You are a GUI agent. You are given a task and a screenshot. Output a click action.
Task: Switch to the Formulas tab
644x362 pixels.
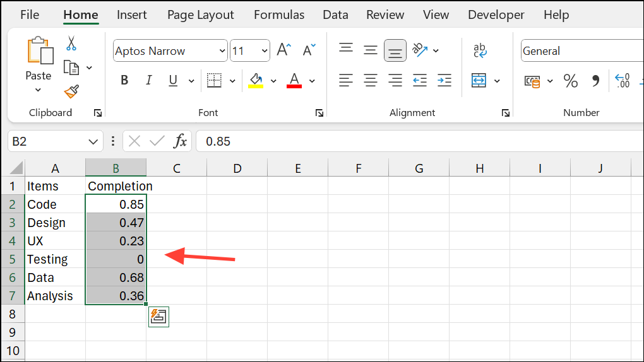point(279,15)
